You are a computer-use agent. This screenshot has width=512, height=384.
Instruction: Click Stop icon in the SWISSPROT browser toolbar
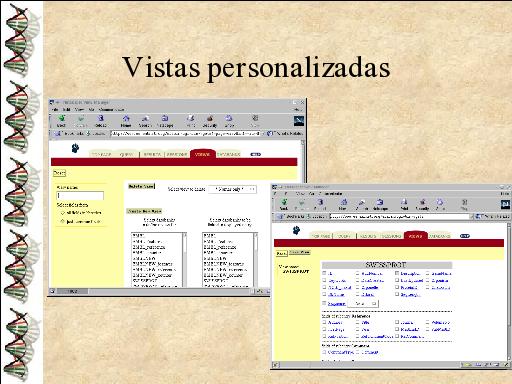pos(465,204)
